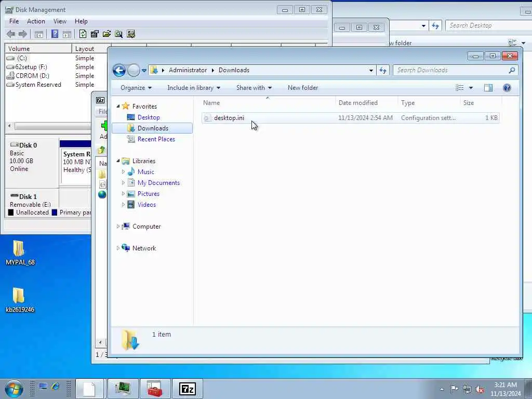Expand Computer node in navigation pane

pyautogui.click(x=118, y=227)
